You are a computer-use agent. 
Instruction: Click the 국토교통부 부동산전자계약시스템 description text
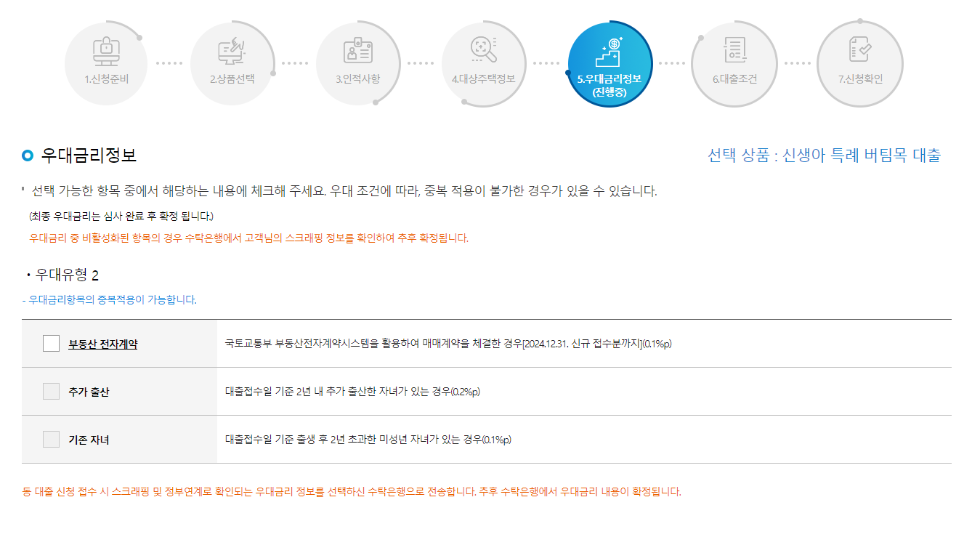point(448,344)
